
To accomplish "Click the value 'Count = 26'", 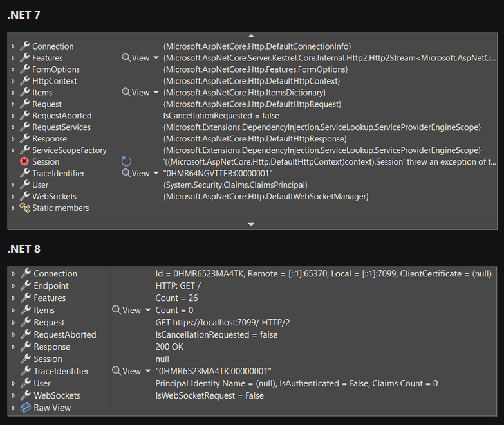I will [176, 298].
